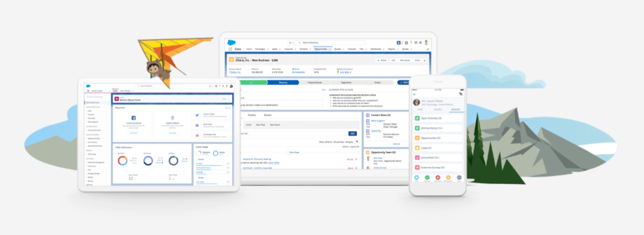
Task: Open the actions dropdown next to Clone
Action: [424, 60]
